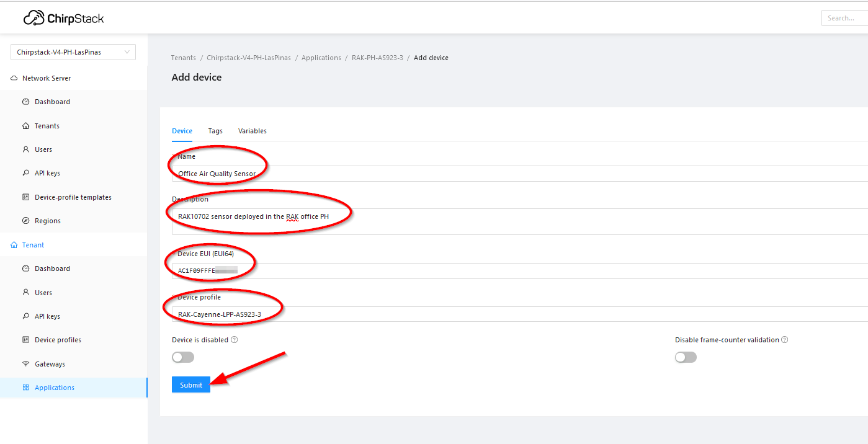868x444 pixels.
Task: Click the Network Server Users person icon
Action: [25, 149]
